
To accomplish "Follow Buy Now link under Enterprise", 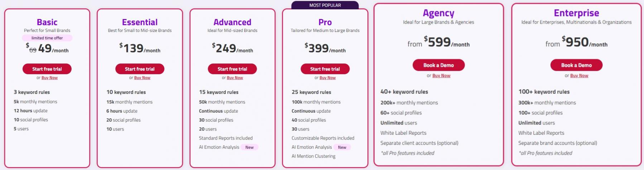I will (x=579, y=76).
